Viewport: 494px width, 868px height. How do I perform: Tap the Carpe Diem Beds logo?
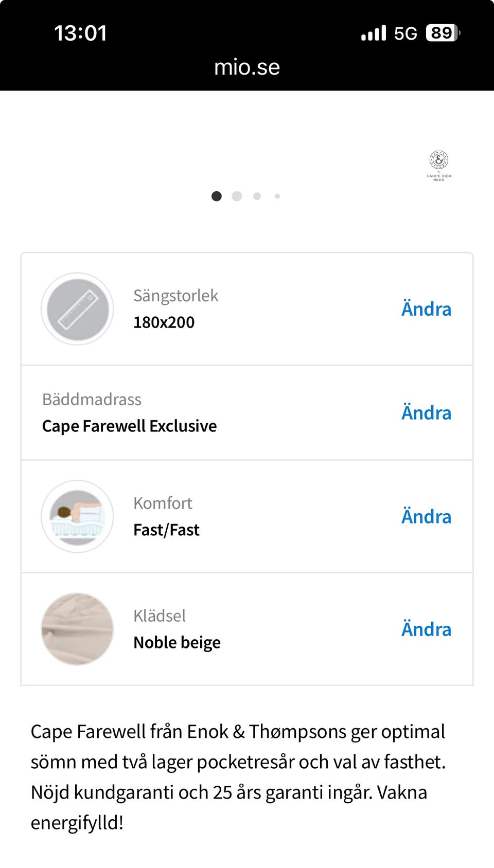click(439, 166)
